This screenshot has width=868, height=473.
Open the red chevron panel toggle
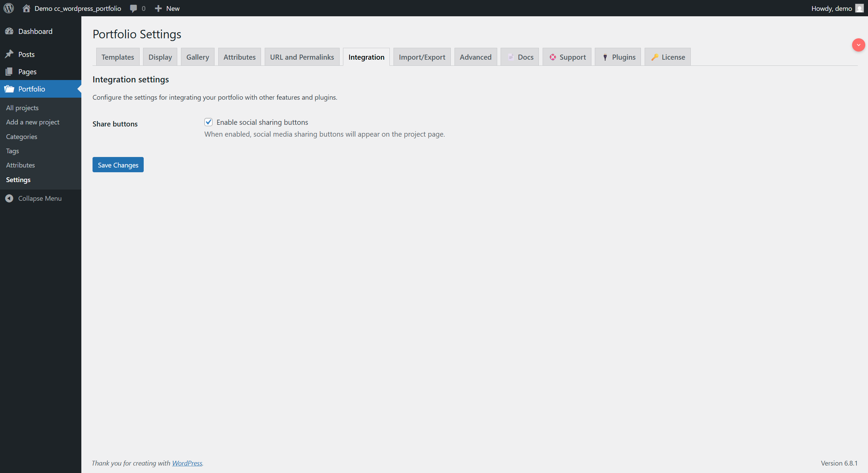click(858, 45)
